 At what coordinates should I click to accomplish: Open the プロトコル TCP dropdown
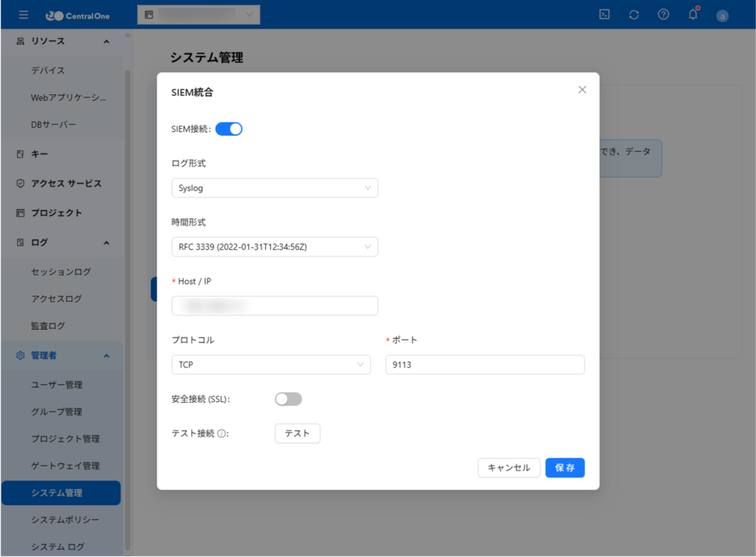271,364
